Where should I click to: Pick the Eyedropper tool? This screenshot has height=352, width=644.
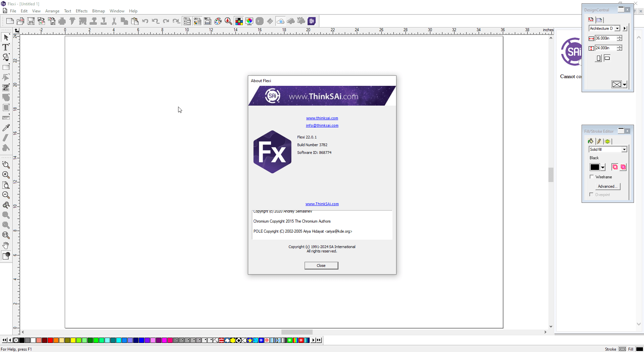(6, 128)
